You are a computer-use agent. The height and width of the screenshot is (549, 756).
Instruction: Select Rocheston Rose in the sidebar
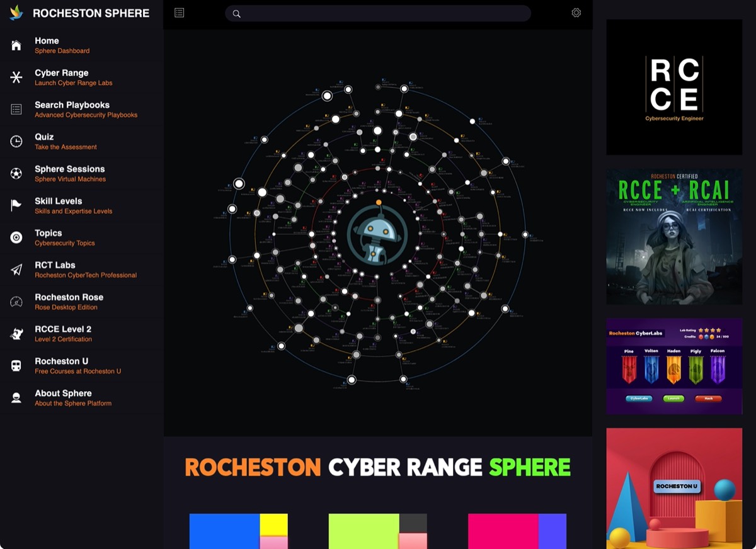click(x=82, y=302)
